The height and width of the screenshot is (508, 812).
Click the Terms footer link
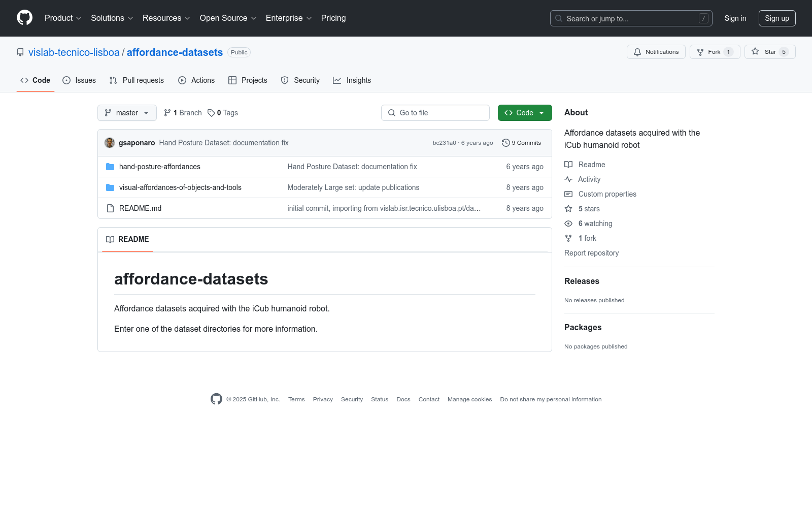tap(296, 399)
